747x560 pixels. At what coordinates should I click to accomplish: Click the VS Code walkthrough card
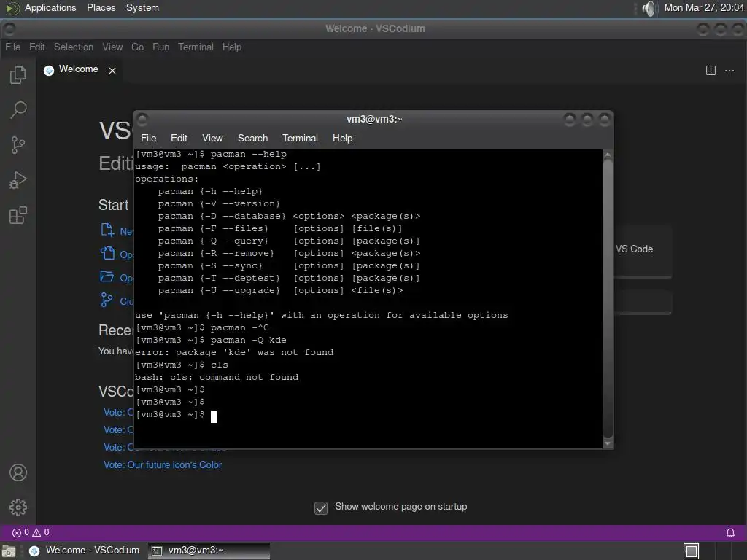643,251
